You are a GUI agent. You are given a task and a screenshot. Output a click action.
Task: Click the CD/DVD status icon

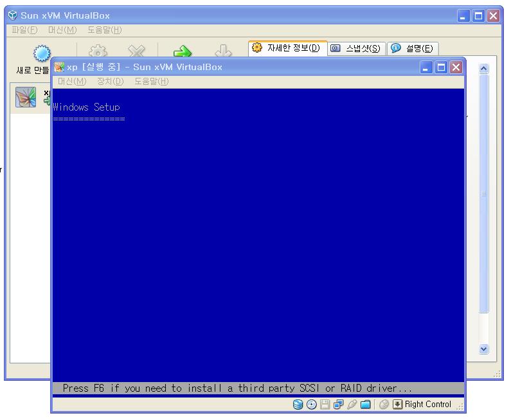click(x=312, y=405)
